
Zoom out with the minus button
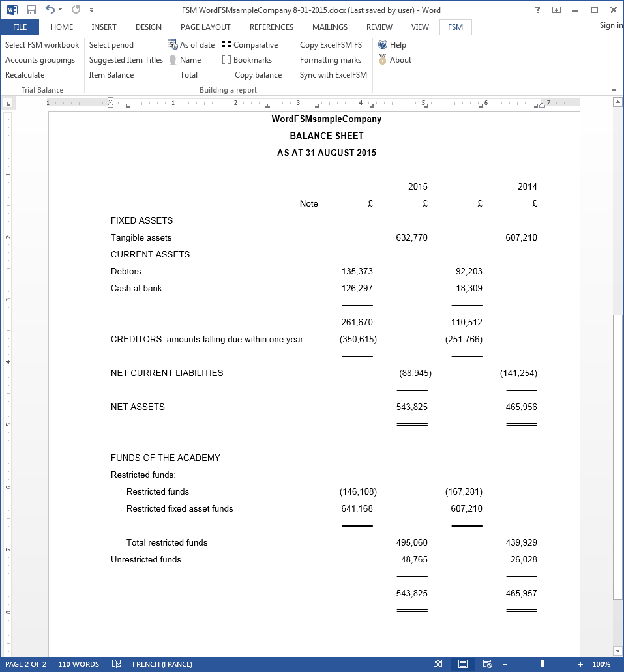[x=505, y=664]
